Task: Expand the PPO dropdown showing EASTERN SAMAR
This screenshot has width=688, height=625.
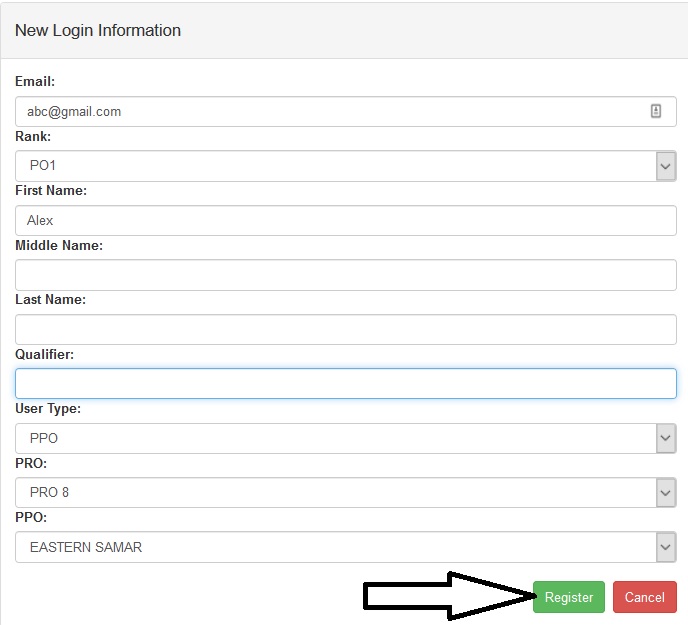Action: pos(345,547)
